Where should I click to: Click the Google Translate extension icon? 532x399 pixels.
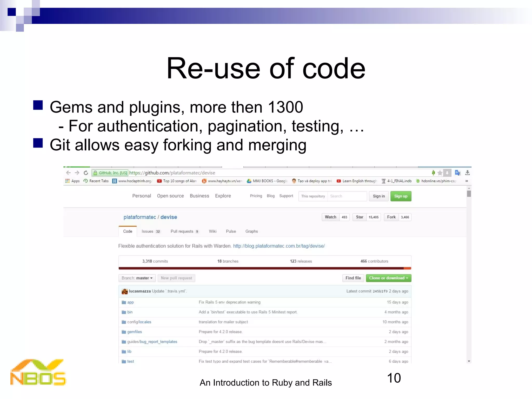click(457, 173)
